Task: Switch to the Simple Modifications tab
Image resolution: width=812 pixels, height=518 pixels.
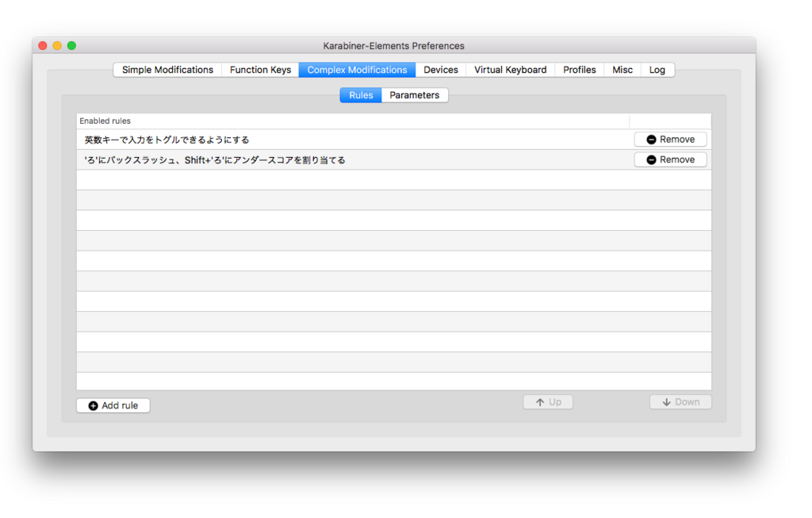Action: [167, 70]
